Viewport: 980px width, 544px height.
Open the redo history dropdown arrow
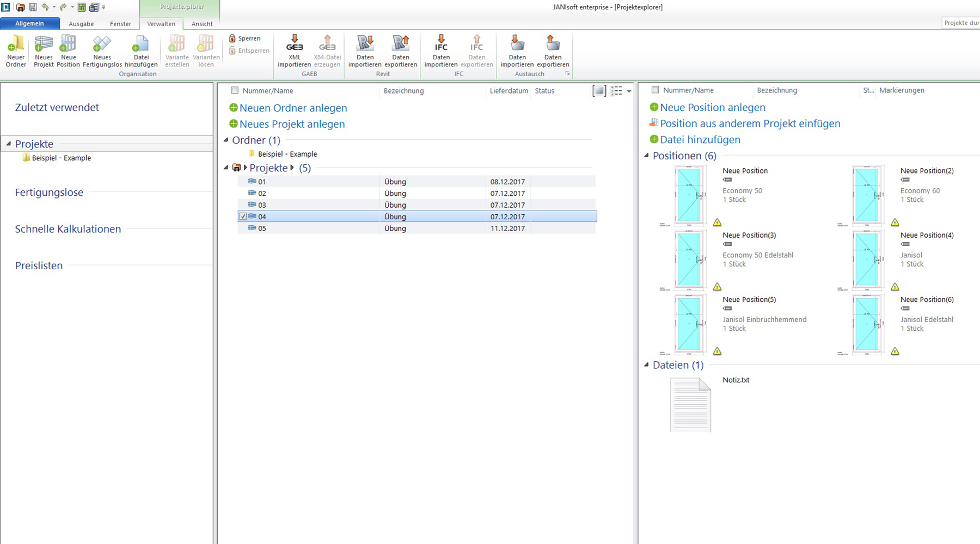pos(72,7)
